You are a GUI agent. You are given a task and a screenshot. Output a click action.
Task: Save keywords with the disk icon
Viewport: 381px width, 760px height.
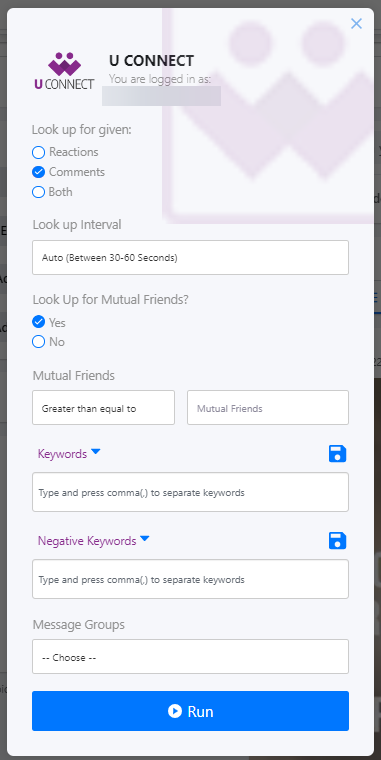337,454
